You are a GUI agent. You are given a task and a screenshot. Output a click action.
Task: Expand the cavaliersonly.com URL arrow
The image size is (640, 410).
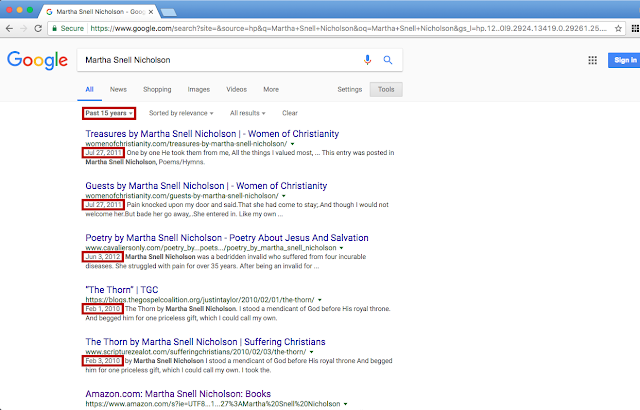[x=342, y=248]
